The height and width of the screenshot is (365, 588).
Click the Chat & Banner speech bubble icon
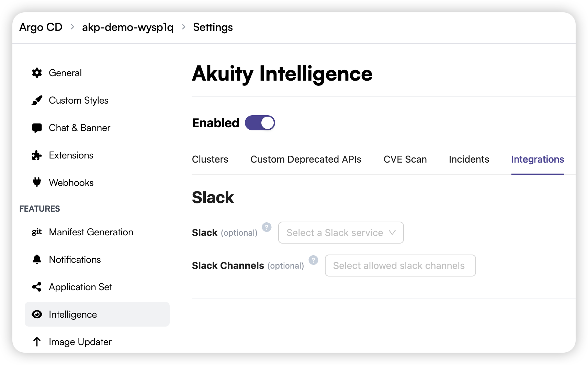(37, 128)
